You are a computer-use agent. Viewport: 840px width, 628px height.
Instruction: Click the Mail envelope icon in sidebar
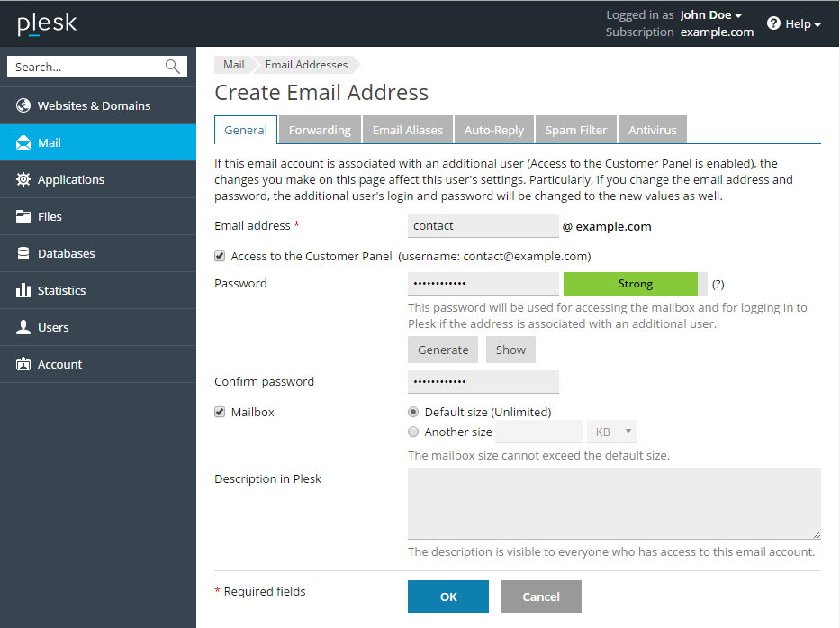[x=23, y=142]
